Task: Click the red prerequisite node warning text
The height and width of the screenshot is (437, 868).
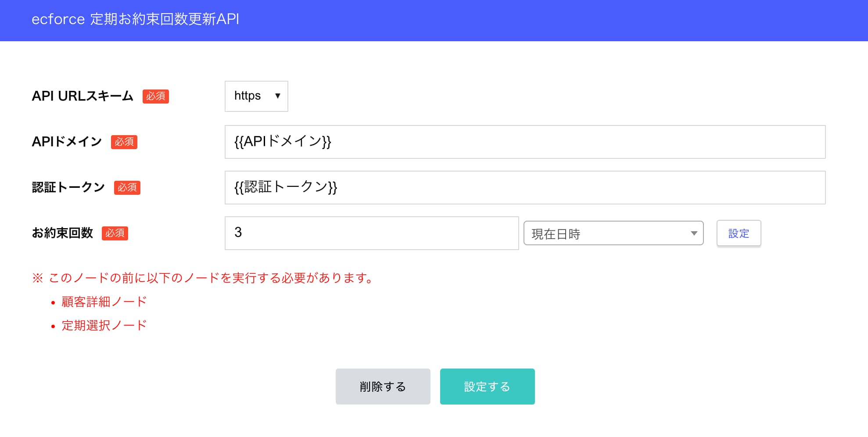Action: pyautogui.click(x=202, y=278)
